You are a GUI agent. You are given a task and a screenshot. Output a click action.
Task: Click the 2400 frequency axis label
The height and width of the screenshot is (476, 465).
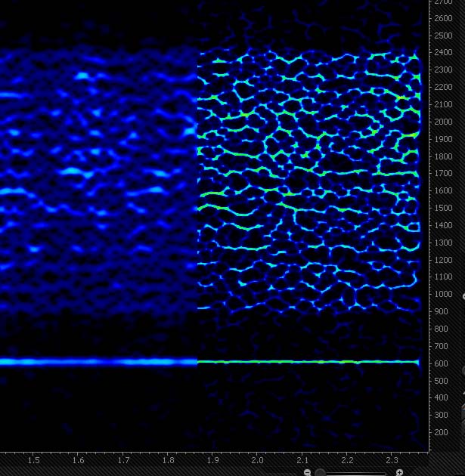click(x=443, y=53)
